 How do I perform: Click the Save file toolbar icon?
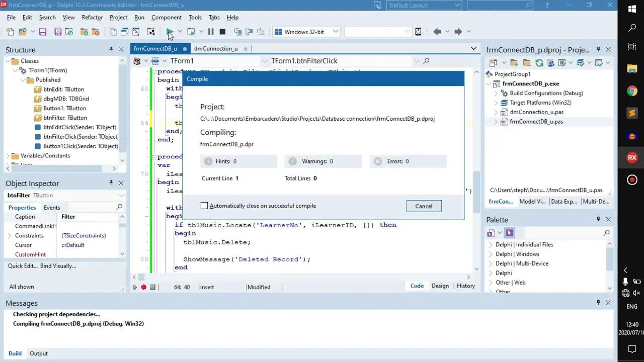(x=43, y=32)
